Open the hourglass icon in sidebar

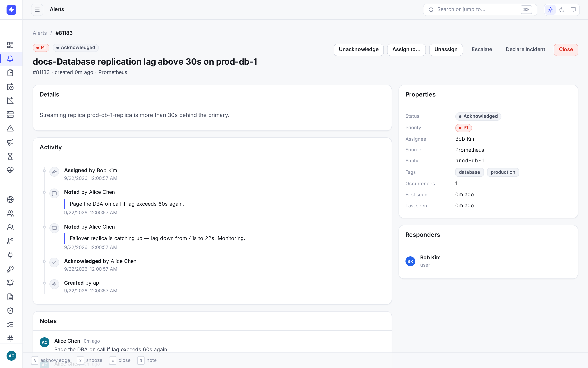coord(10,156)
